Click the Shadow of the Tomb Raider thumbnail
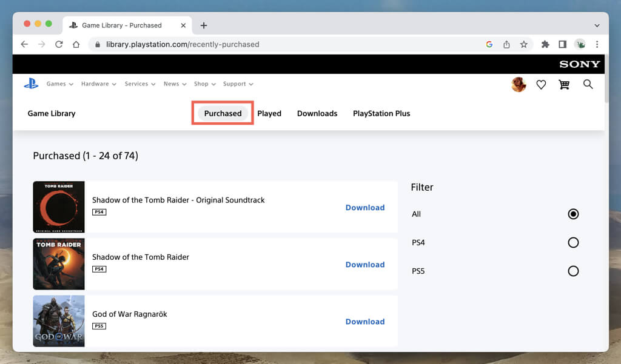Image resolution: width=621 pixels, height=364 pixels. [x=59, y=264]
